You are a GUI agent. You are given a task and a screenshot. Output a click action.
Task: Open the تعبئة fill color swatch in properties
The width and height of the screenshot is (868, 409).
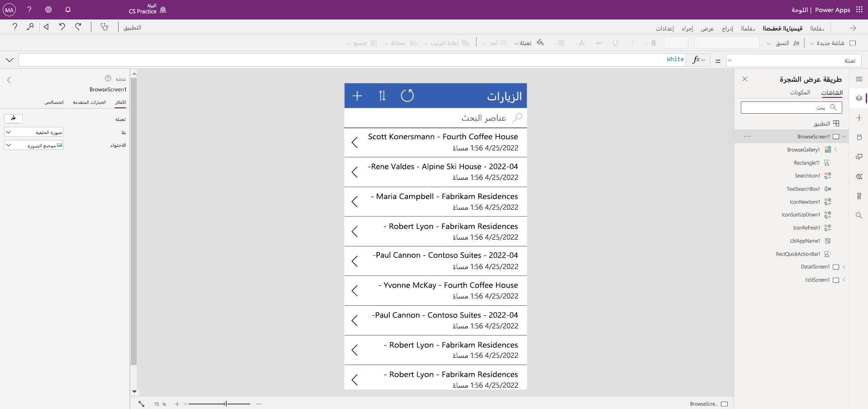14,118
